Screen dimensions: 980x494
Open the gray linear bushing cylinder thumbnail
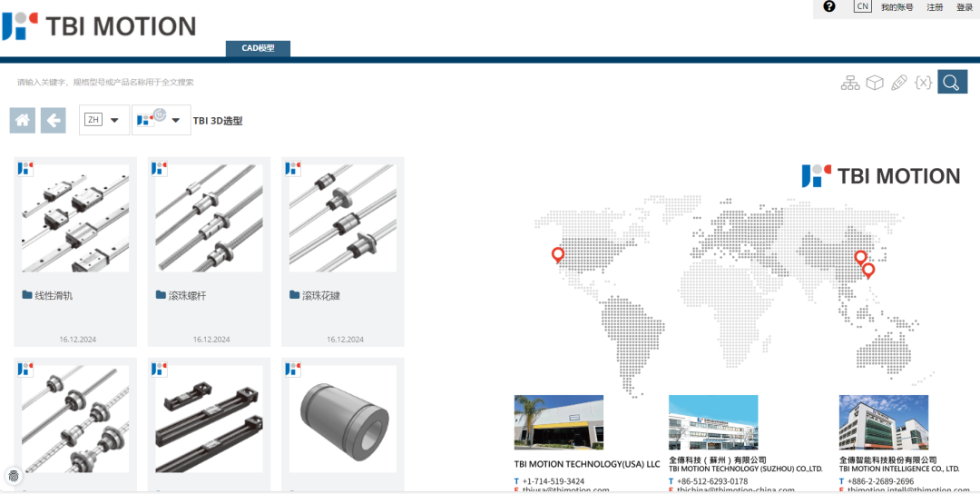[x=342, y=419]
